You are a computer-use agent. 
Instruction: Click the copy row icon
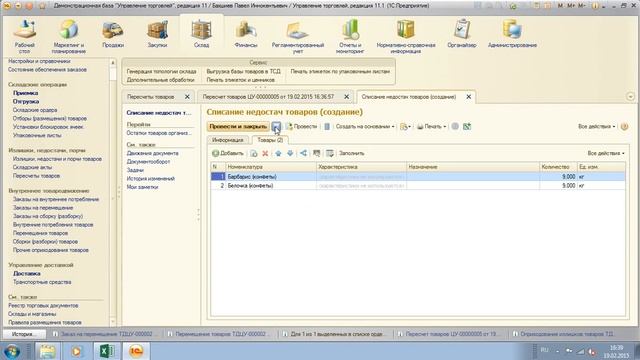coord(254,153)
